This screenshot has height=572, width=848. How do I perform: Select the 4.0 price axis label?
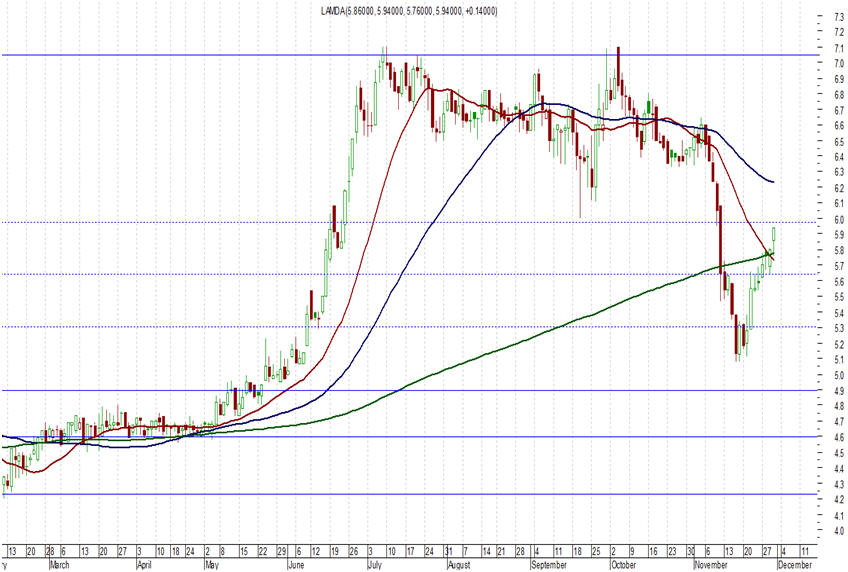[x=839, y=531]
